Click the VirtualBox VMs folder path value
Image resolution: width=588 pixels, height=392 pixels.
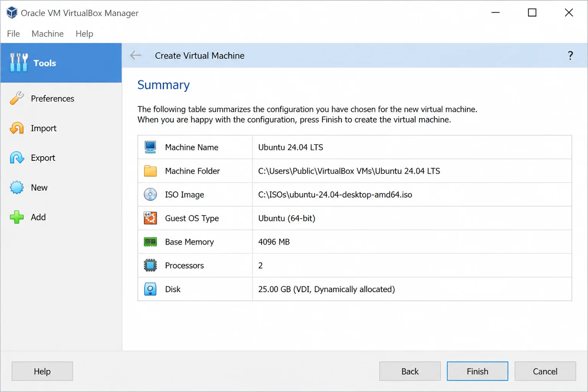[349, 171]
